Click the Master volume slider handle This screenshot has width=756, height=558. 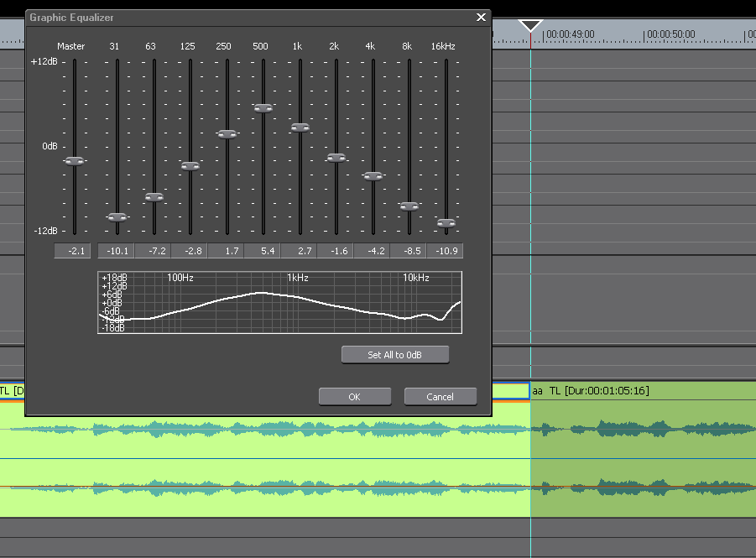(75, 161)
